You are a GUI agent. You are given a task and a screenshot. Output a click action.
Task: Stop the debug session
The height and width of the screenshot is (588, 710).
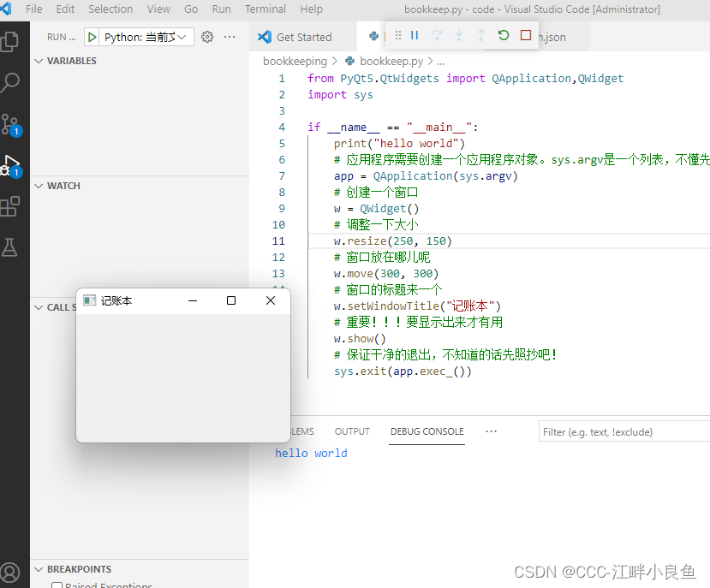click(x=526, y=35)
